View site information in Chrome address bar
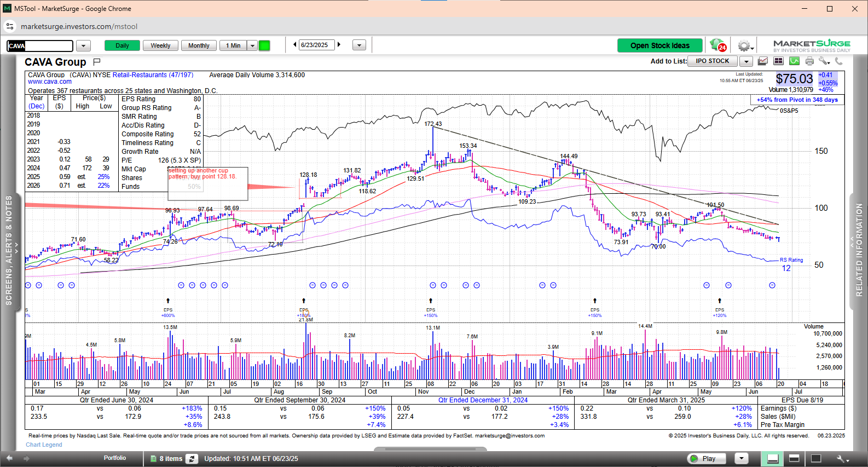Viewport: 868px width, 467px height. click(10, 26)
